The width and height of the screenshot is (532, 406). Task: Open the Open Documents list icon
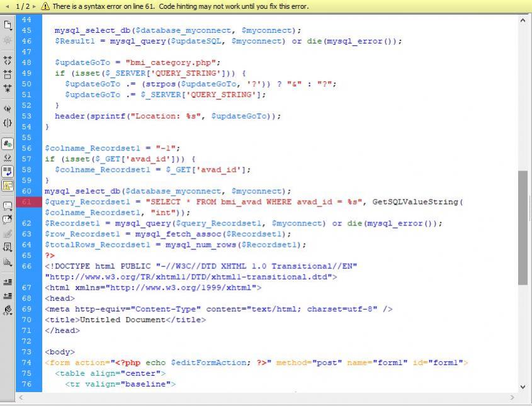(x=8, y=25)
